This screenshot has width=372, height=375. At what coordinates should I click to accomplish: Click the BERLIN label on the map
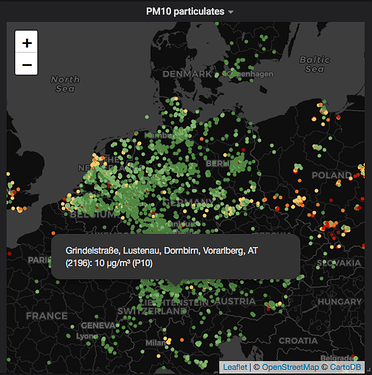(x=219, y=163)
